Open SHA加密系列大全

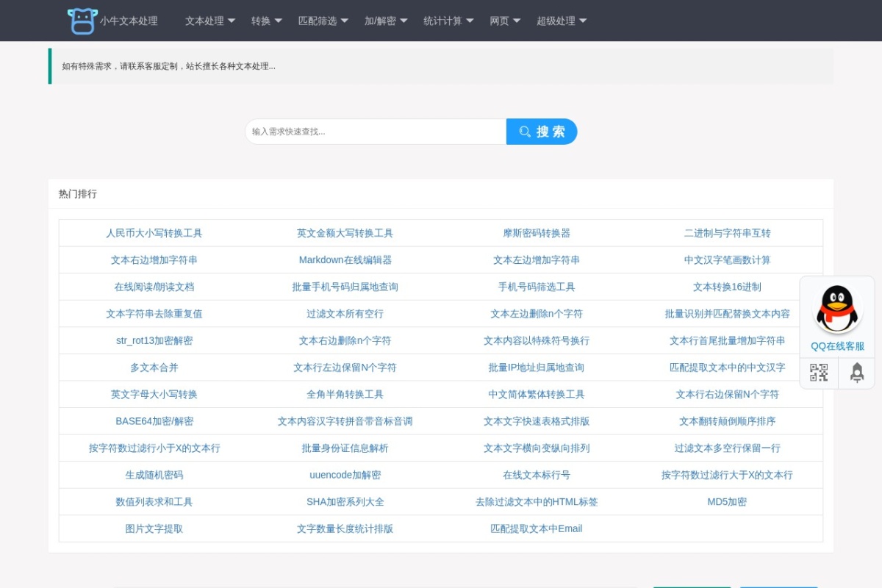(x=345, y=501)
